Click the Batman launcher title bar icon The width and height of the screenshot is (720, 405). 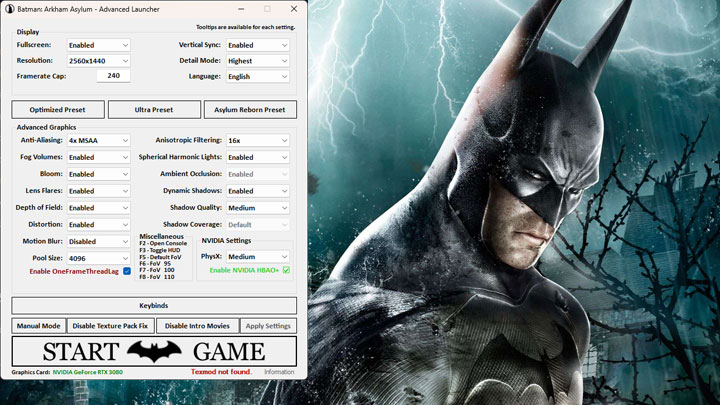tap(9, 9)
